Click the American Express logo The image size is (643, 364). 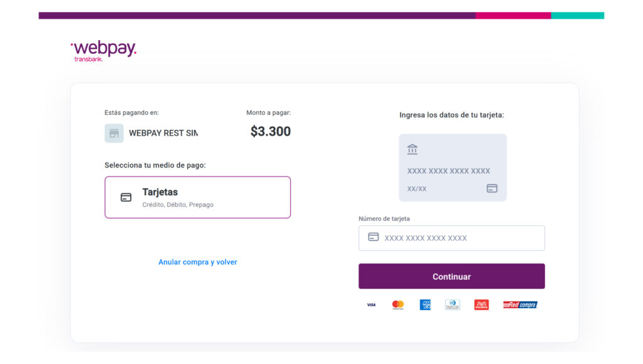(x=425, y=305)
